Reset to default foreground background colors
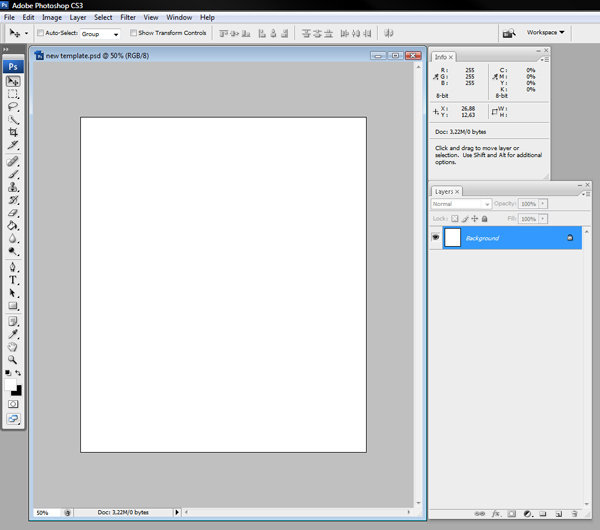Image resolution: width=600 pixels, height=530 pixels. 8,373
